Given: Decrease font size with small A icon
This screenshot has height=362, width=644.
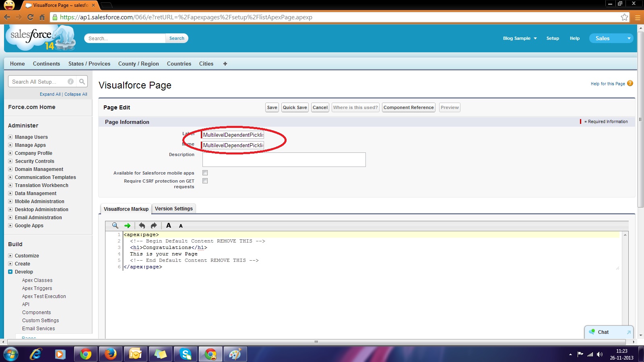Looking at the screenshot, I should 181,226.
